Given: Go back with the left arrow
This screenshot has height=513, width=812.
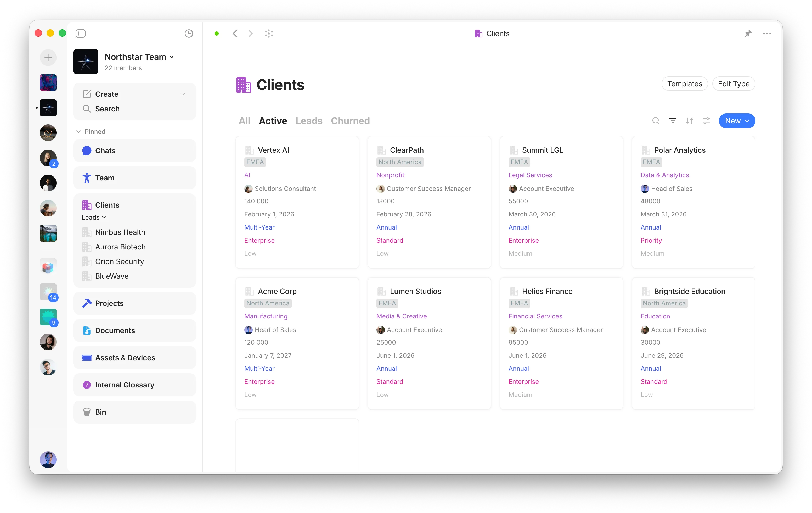Looking at the screenshot, I should pos(235,33).
